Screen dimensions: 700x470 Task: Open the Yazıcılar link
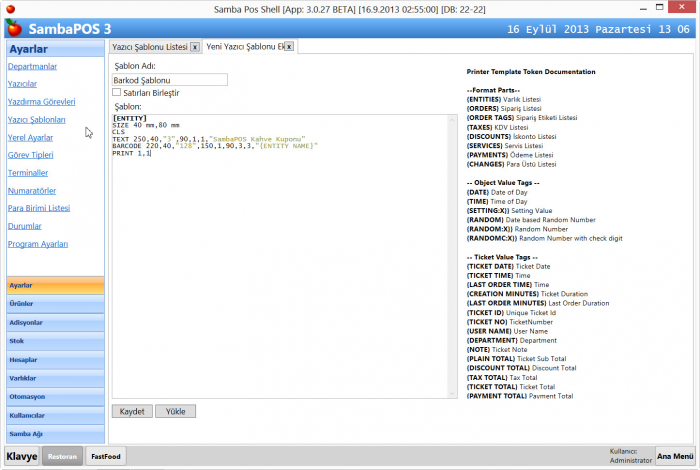tap(22, 84)
